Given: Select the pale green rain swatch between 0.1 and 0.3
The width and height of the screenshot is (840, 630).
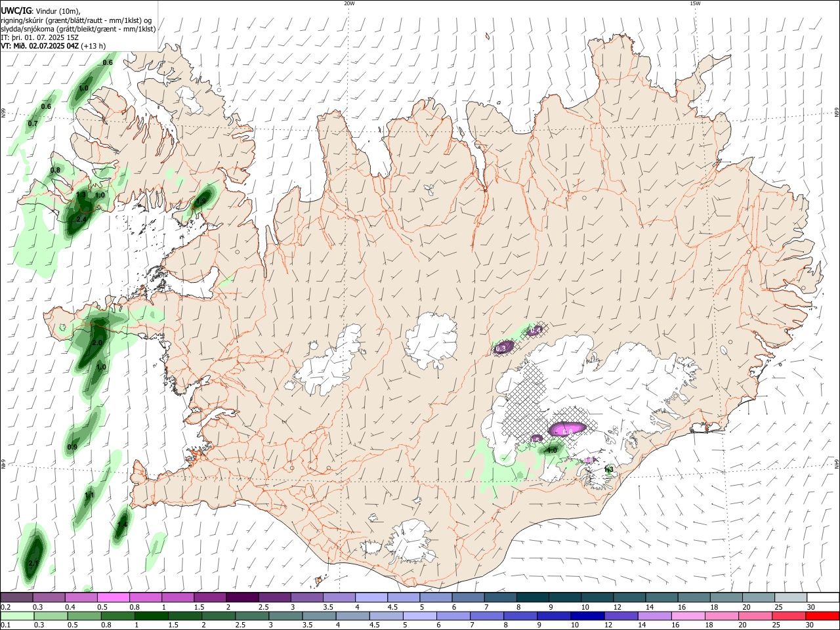Looking at the screenshot, I should pyautogui.click(x=17, y=616).
